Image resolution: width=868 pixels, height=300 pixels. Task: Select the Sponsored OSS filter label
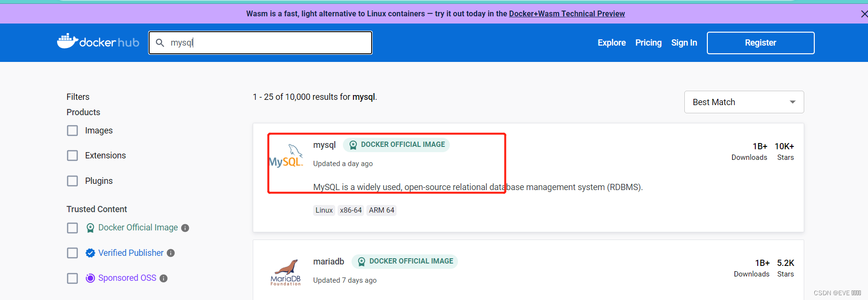[x=127, y=278]
